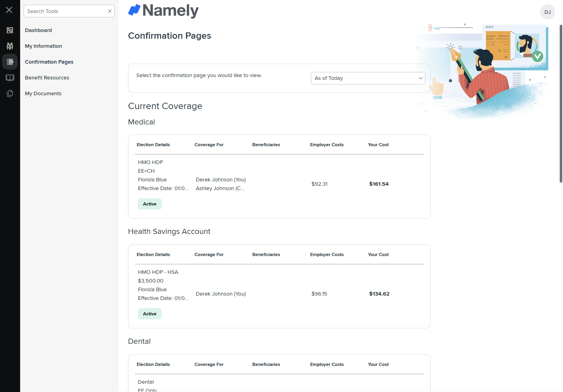The height and width of the screenshot is (392, 563).
Task: Select Confirmation Pages in the sidebar
Action: [49, 62]
